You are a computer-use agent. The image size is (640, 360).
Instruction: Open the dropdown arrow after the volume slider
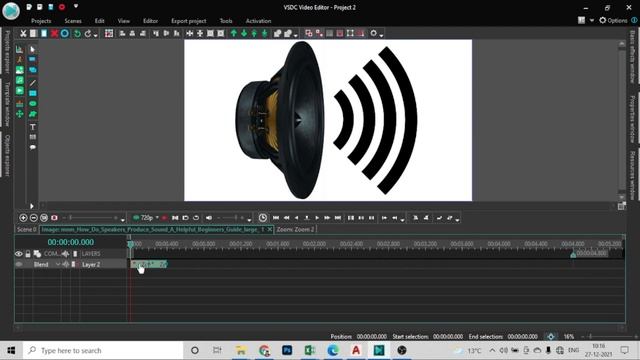(249, 220)
